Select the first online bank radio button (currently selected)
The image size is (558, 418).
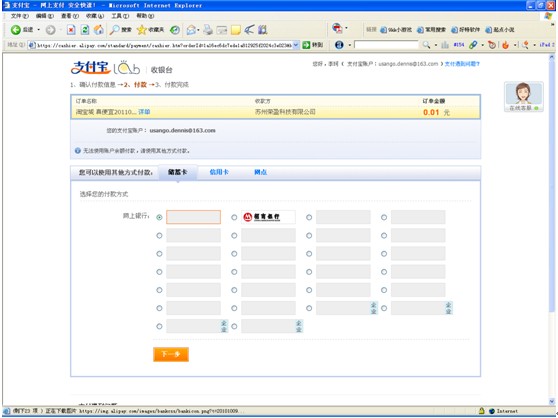pyautogui.click(x=159, y=217)
